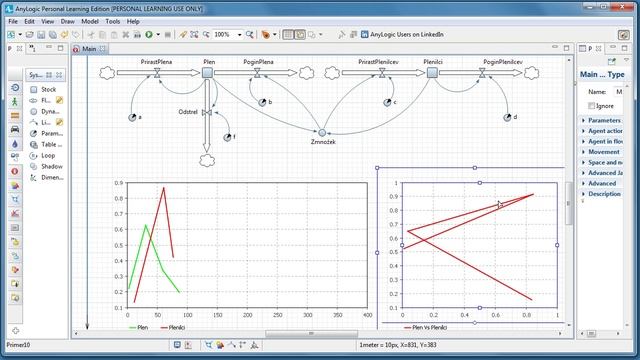Select the Dynamic Variable palette element

click(x=45, y=111)
